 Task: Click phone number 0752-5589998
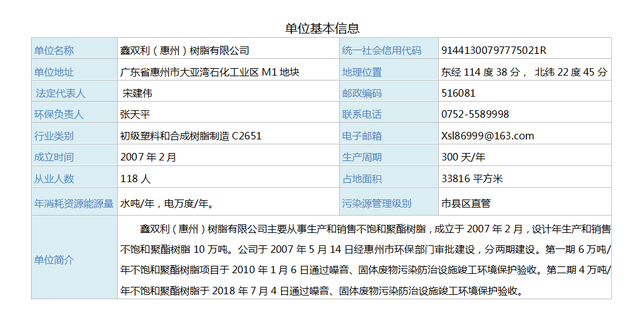click(x=475, y=114)
